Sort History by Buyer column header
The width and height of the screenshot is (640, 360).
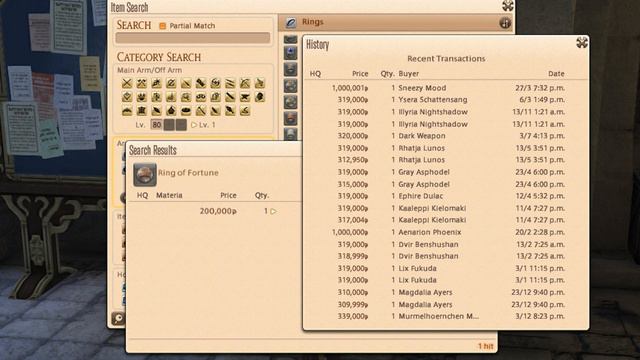point(409,74)
